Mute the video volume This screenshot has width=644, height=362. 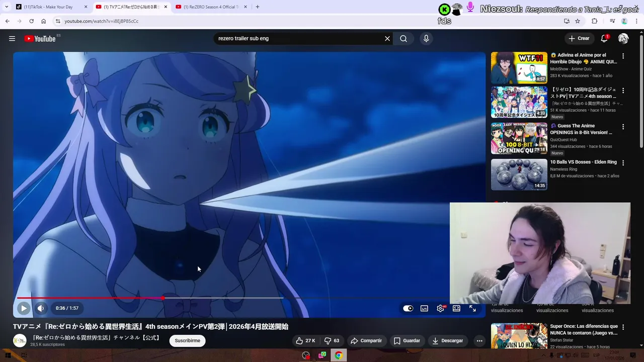(x=41, y=308)
